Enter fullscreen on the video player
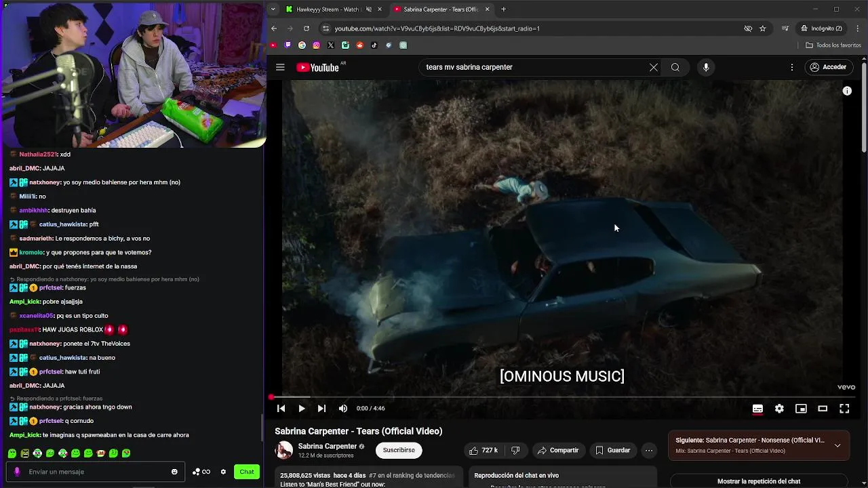Viewport: 868px width, 488px height. pyautogui.click(x=844, y=409)
